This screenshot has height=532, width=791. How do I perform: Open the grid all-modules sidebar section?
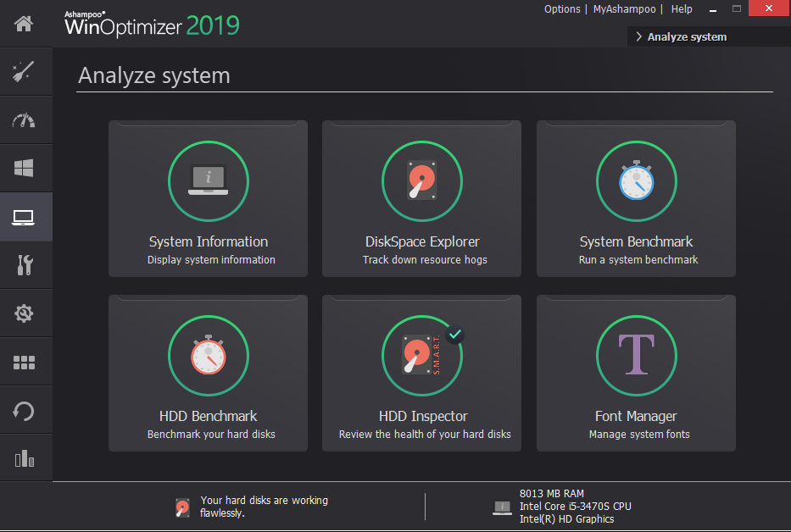pos(25,362)
